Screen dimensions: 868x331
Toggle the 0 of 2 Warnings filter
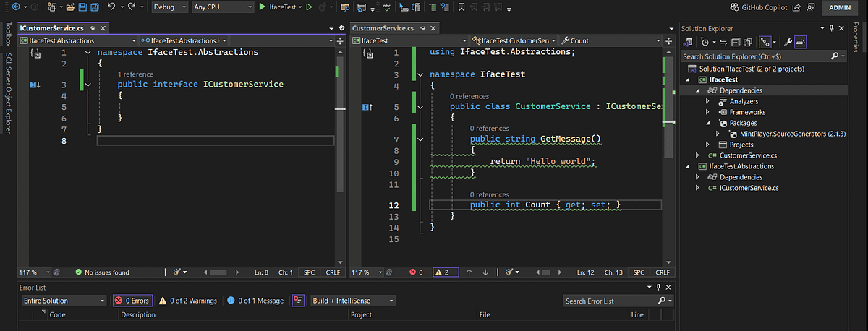[187, 301]
